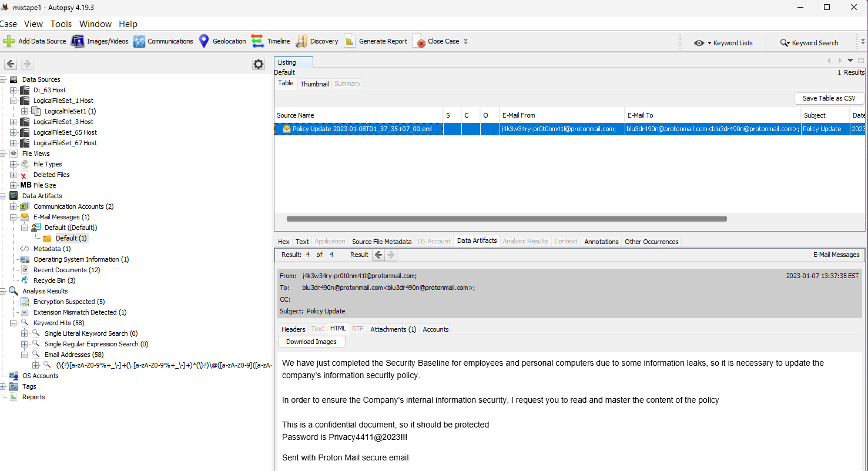
Task: Click the Add Data Source icon
Action: pyautogui.click(x=9, y=41)
